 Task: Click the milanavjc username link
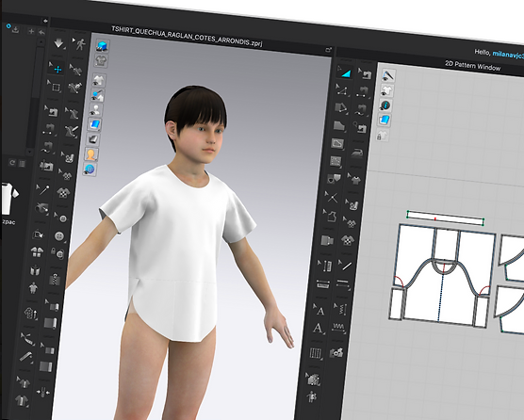508,55
